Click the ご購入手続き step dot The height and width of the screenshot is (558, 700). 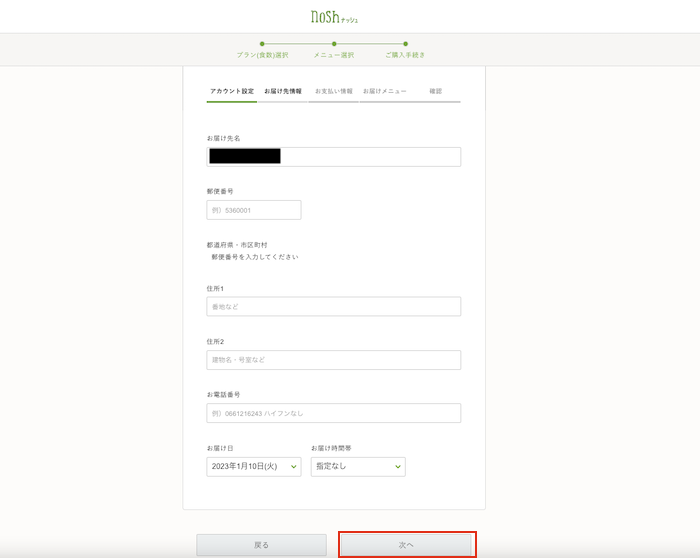point(405,44)
